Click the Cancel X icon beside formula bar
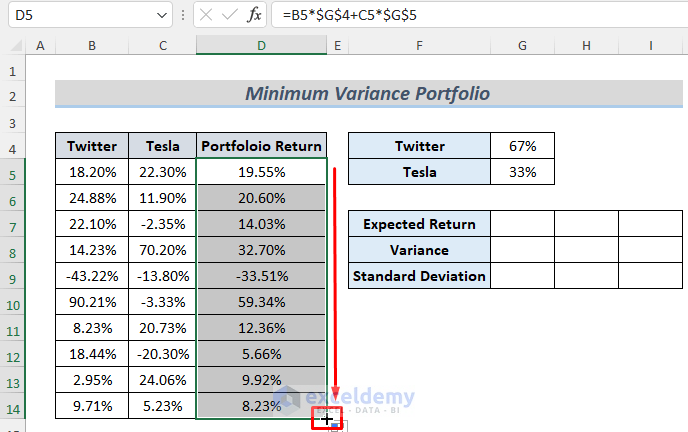Viewport: 688px width, 432px height. click(x=205, y=15)
